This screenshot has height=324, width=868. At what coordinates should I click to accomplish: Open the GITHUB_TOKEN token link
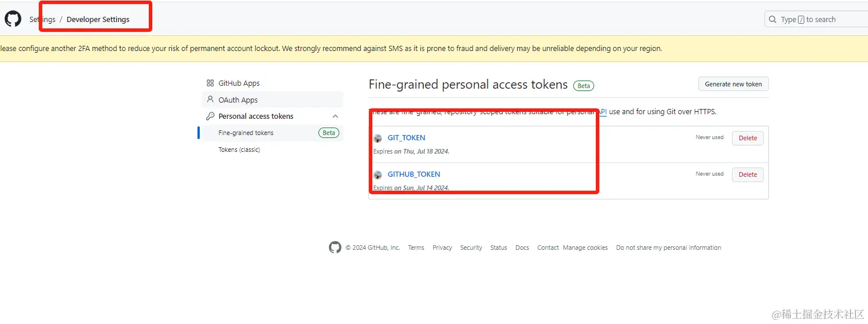click(414, 174)
